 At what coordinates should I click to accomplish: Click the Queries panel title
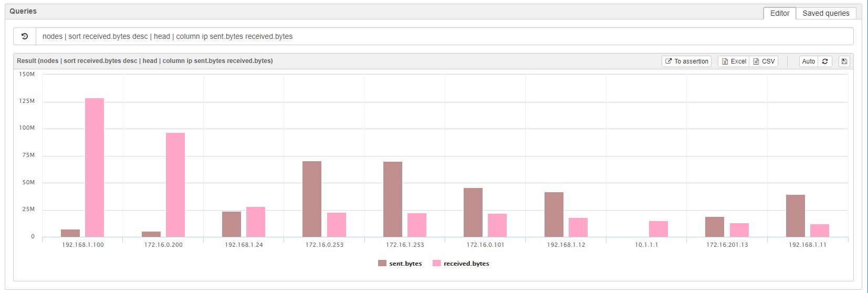coord(23,11)
